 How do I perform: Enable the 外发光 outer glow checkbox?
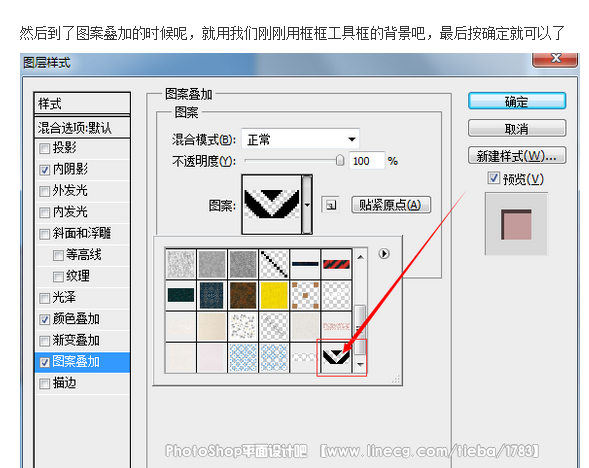coord(44,191)
